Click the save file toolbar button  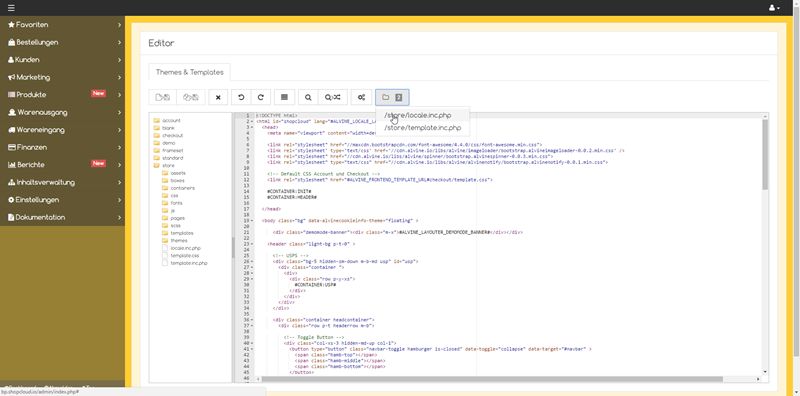tap(163, 97)
